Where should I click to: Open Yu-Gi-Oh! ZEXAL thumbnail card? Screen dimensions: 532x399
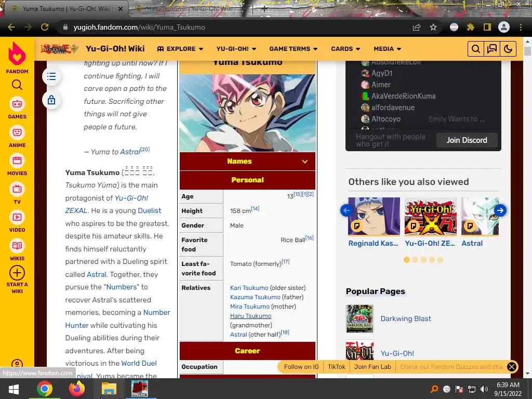pos(431,217)
